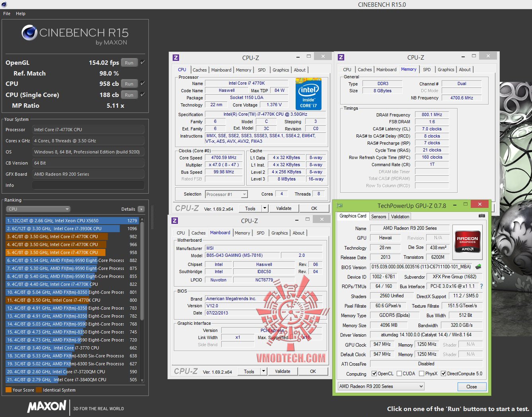The width and height of the screenshot is (532, 417).
Task: Select the Graphics Card tab in GPU-Z
Action: click(353, 216)
